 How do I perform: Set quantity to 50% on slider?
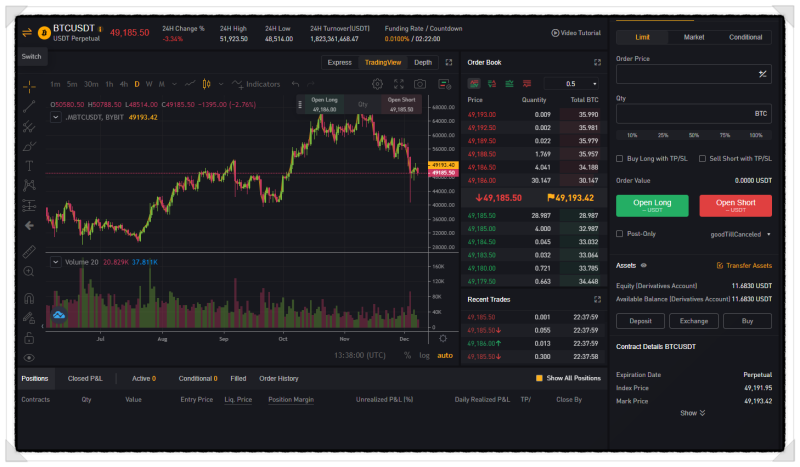694,135
